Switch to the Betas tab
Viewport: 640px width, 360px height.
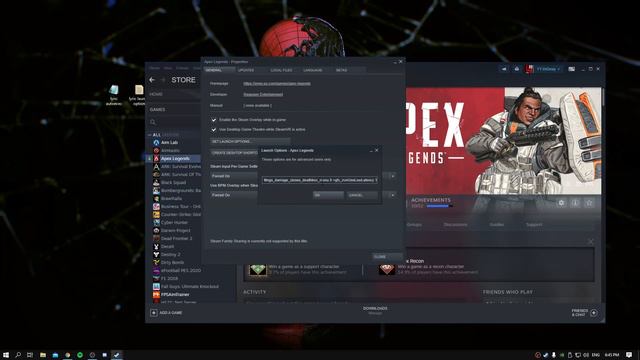(x=342, y=70)
